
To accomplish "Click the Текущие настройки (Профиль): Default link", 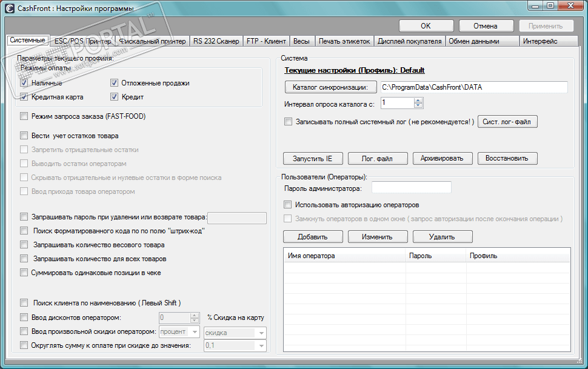I will click(x=355, y=70).
